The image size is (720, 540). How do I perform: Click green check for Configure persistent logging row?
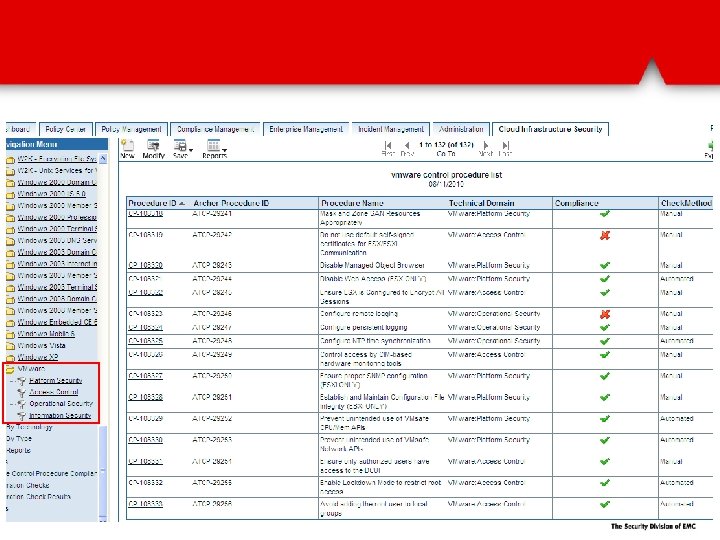pyautogui.click(x=605, y=328)
